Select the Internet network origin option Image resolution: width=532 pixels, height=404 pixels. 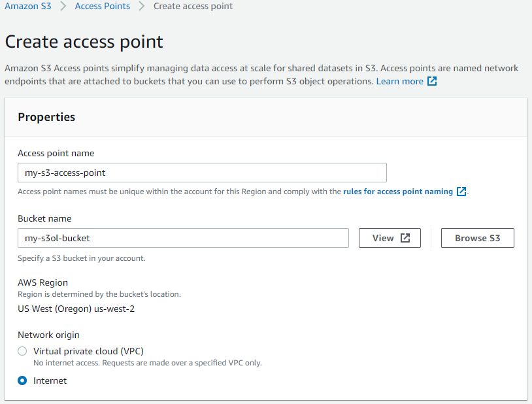(22, 380)
